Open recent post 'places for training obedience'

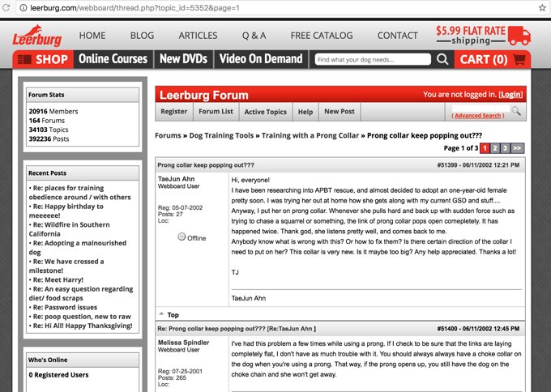(x=79, y=193)
